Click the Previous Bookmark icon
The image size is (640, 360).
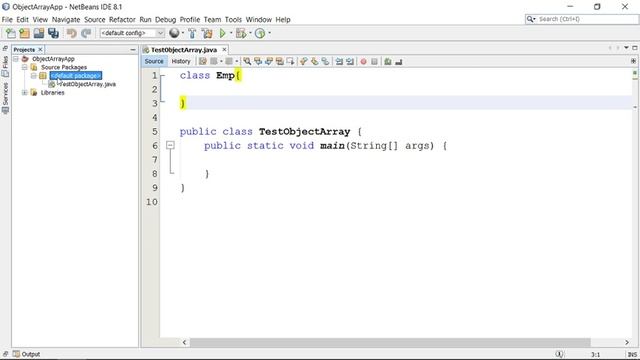[303, 62]
